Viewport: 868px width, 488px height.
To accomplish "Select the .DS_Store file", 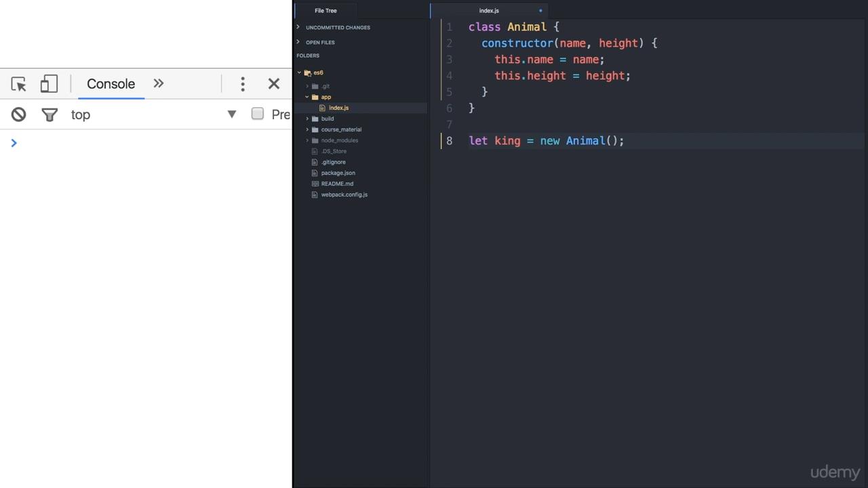I will pos(334,151).
